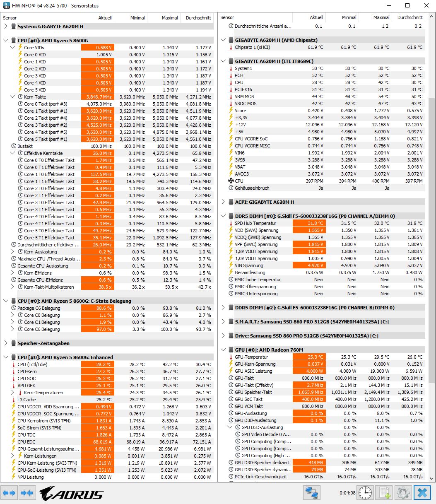Viewport: 436px width, 504px height.
Task: Click the icon beside Gehäuseeinbruch
Action: coord(231,188)
